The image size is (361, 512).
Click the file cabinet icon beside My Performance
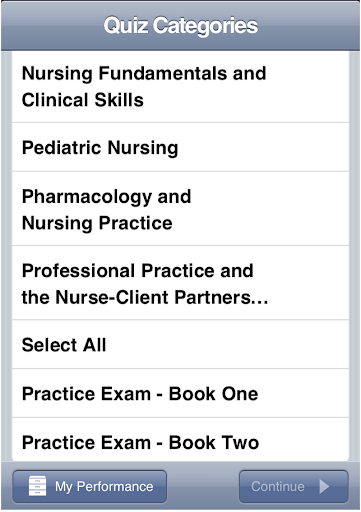37,486
